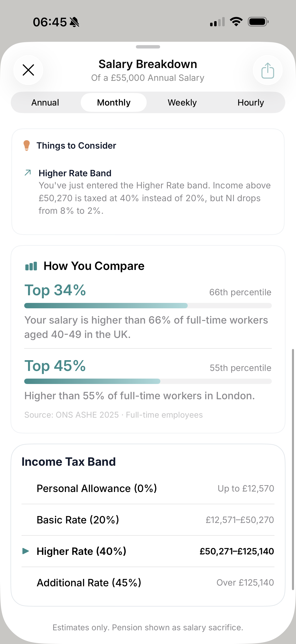Tap the Top 34% progress bar
This screenshot has width=296, height=644.
(x=148, y=306)
